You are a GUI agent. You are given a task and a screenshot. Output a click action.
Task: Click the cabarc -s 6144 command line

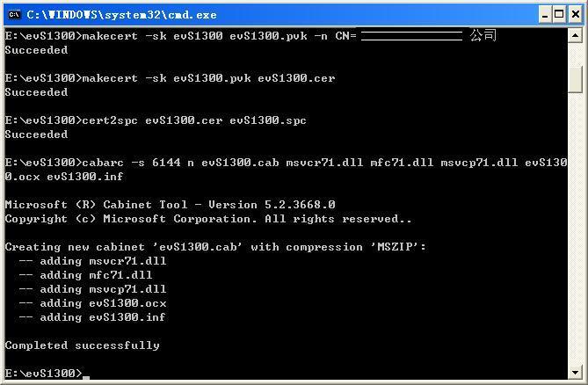tap(286, 170)
